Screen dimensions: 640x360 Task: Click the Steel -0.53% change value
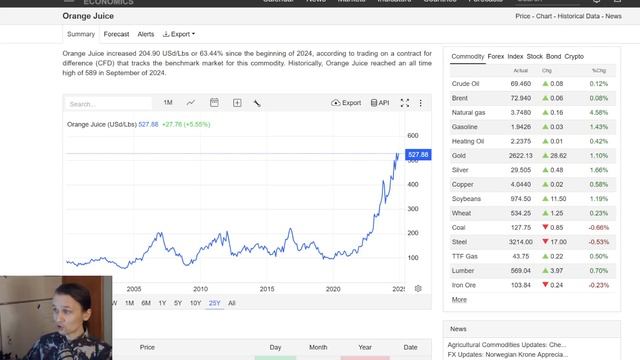[598, 242]
